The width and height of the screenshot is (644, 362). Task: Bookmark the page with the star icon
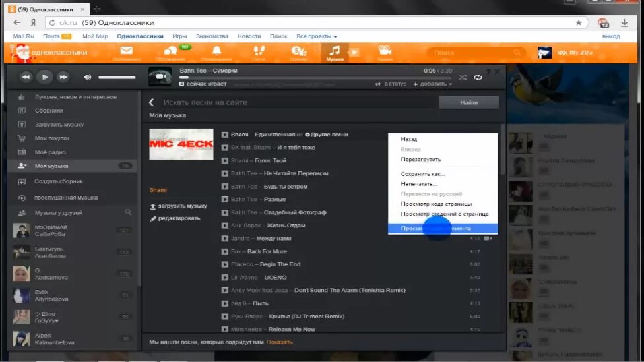(x=578, y=22)
